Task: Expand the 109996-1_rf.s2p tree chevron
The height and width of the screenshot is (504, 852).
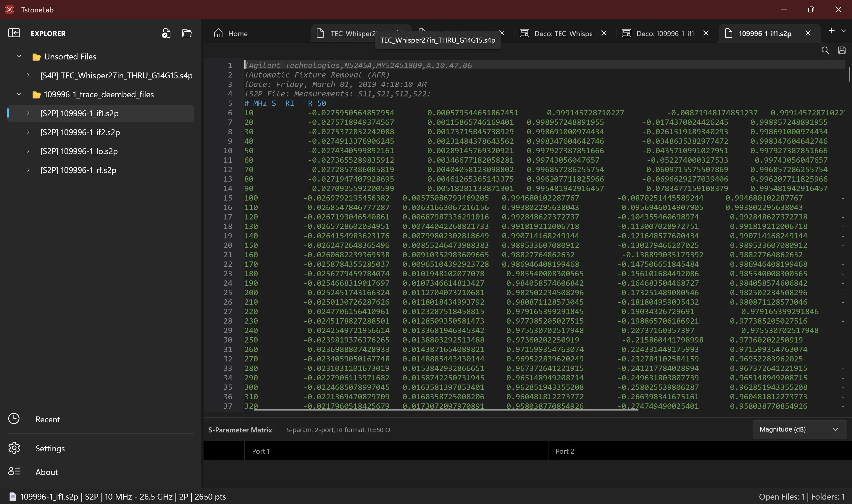Action: coord(28,170)
